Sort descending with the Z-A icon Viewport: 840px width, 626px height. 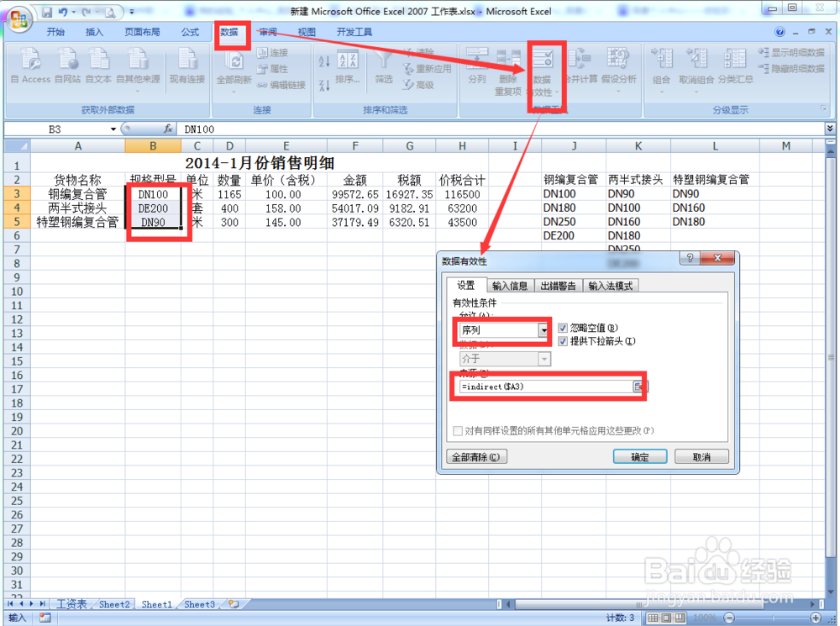323,85
